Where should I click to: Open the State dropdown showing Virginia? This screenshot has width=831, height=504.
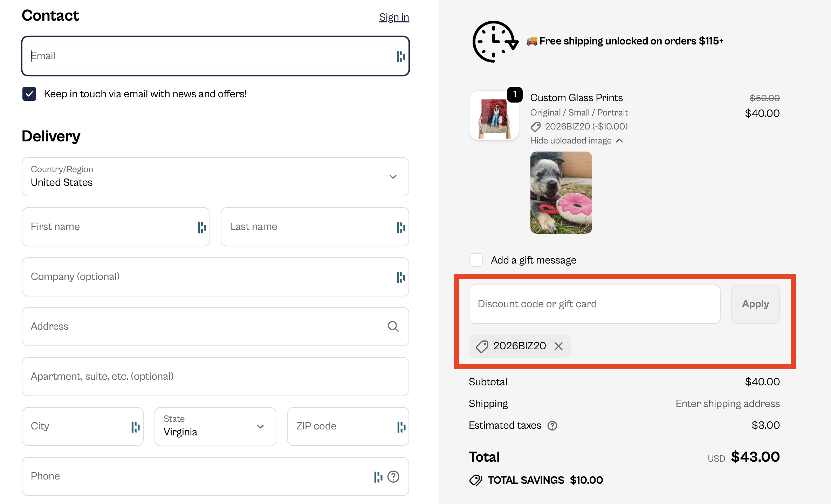click(x=215, y=427)
